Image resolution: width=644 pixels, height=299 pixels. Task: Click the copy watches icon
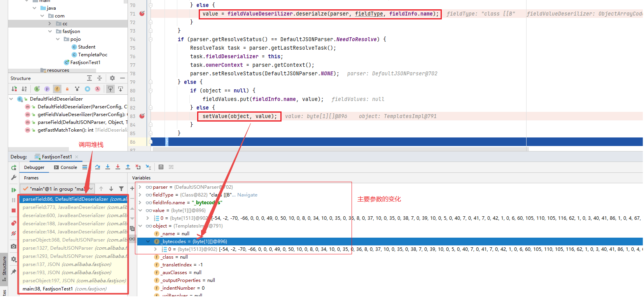[x=132, y=229]
